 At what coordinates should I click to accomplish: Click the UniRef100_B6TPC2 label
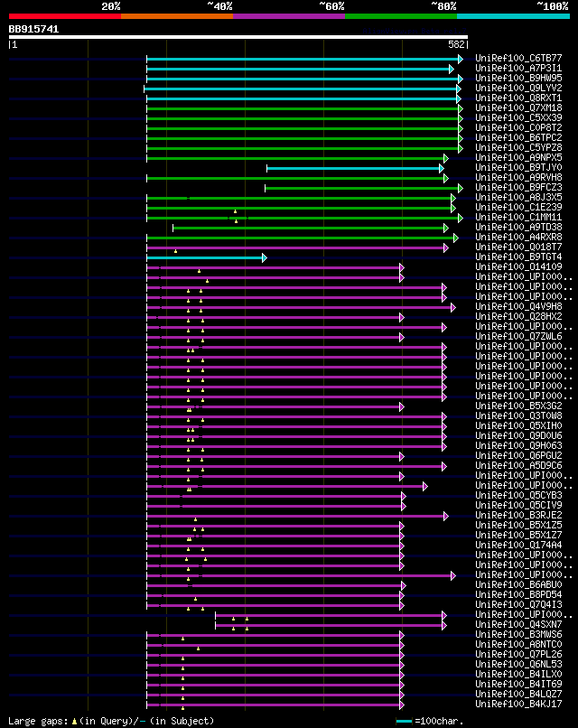[x=518, y=137]
